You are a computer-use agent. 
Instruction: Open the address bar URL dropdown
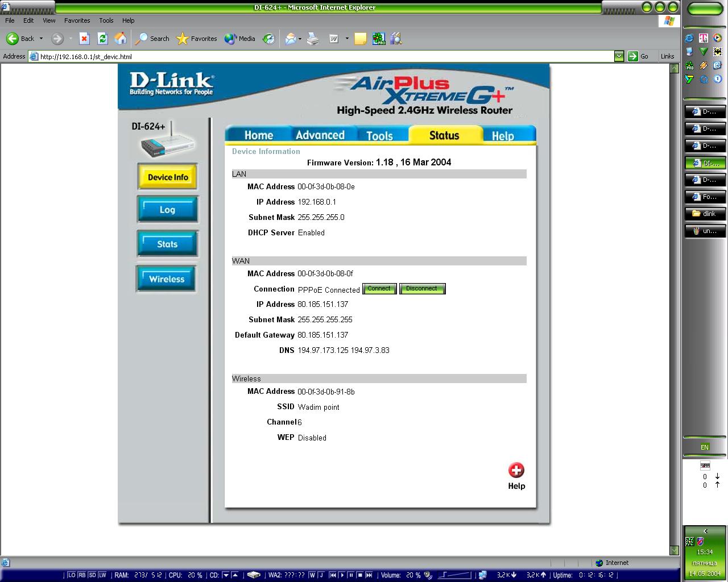point(619,56)
